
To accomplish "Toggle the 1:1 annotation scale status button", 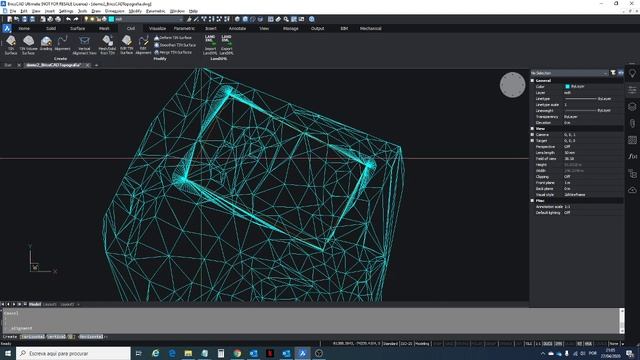I will 538,344.
